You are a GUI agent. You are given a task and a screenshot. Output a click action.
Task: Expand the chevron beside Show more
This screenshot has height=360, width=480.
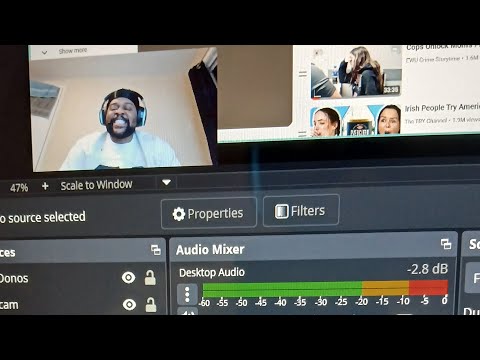(x=44, y=52)
